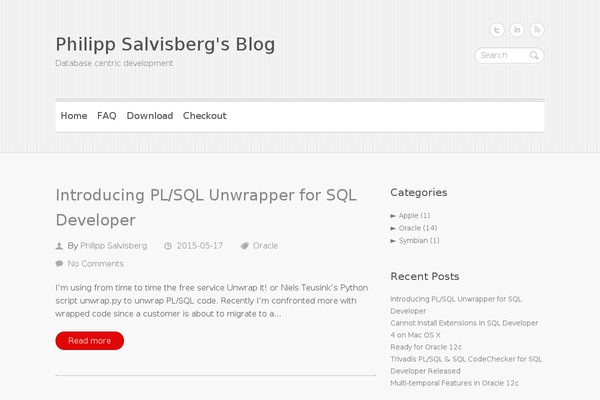Screen dimensions: 600x400
Task: Go to the Home menu item
Action: click(74, 116)
